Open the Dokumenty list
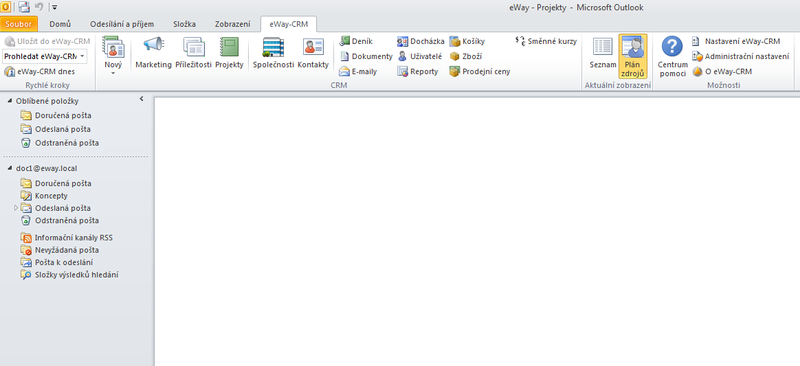The image size is (800, 366). point(366,56)
